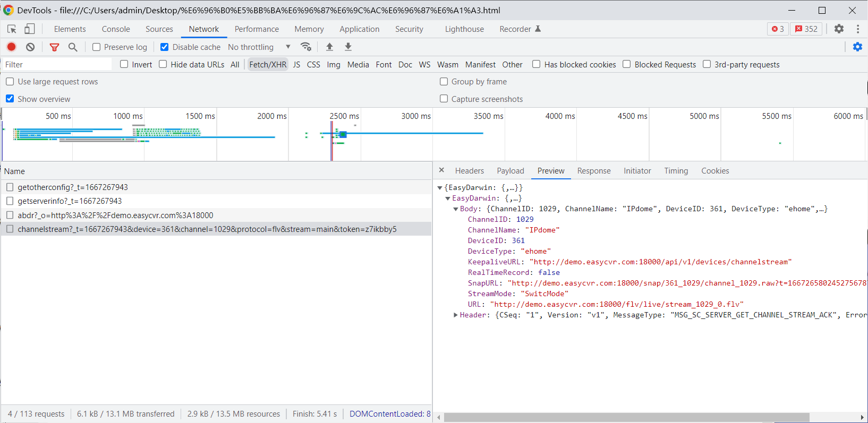The width and height of the screenshot is (868, 423).
Task: Click the inspect element picker icon
Action: pos(12,29)
